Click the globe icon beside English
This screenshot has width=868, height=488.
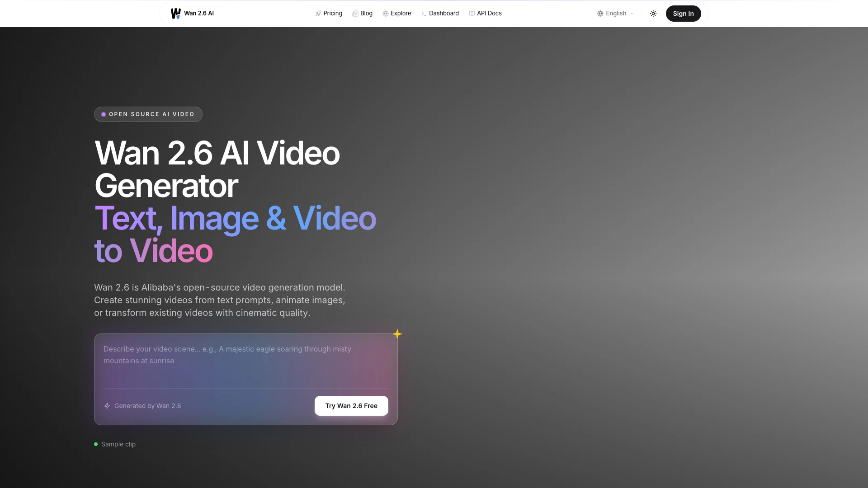tap(600, 14)
